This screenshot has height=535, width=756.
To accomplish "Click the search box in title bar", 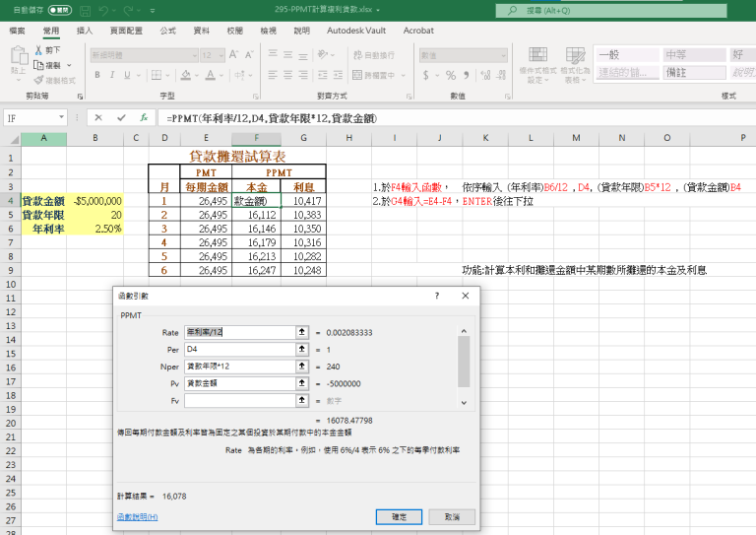I will point(611,10).
